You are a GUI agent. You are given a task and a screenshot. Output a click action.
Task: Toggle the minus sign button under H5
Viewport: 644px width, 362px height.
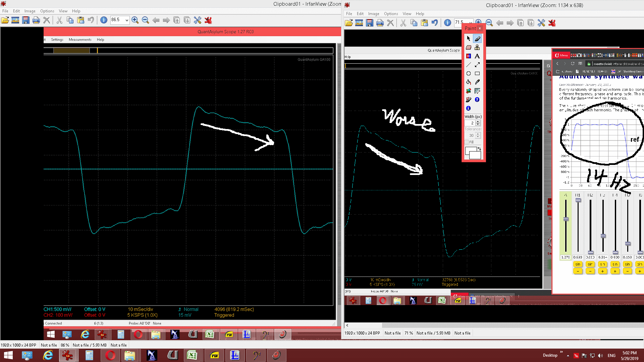coord(628,271)
